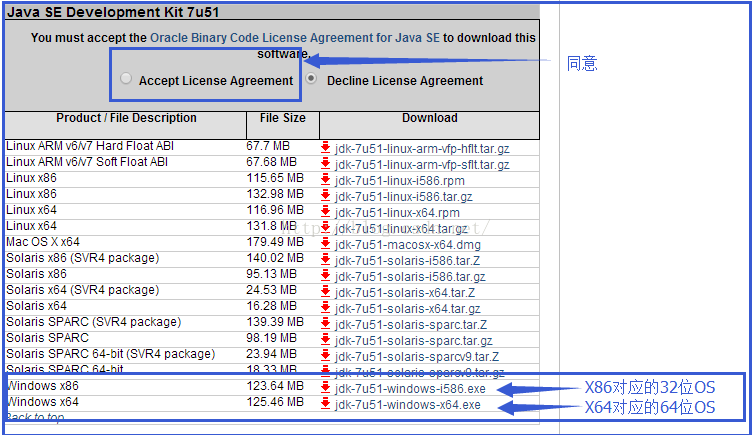This screenshot has width=752, height=435.
Task: Click download arrow icon for windows-i586.exe
Action: tap(326, 388)
